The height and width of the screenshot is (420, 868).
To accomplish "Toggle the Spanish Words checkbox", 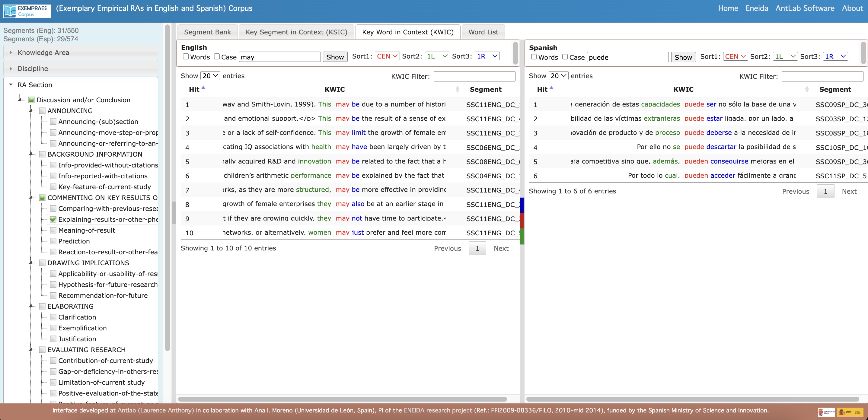I will pos(534,57).
